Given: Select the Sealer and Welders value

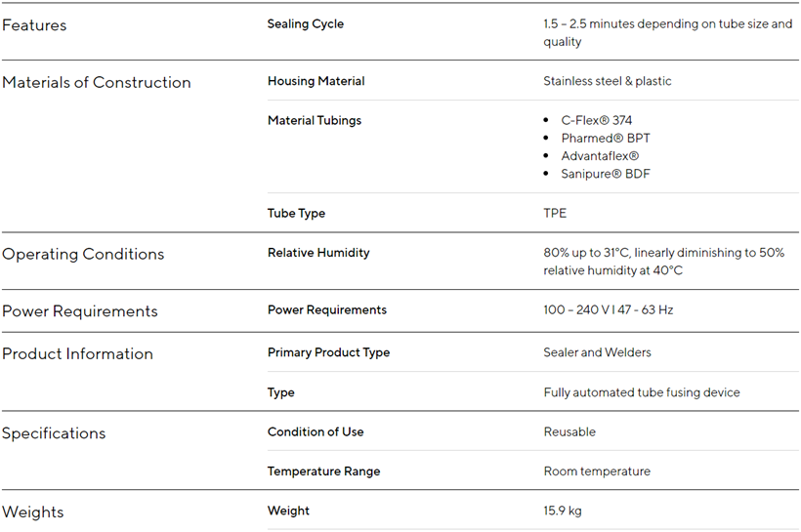Looking at the screenshot, I should (x=597, y=352).
